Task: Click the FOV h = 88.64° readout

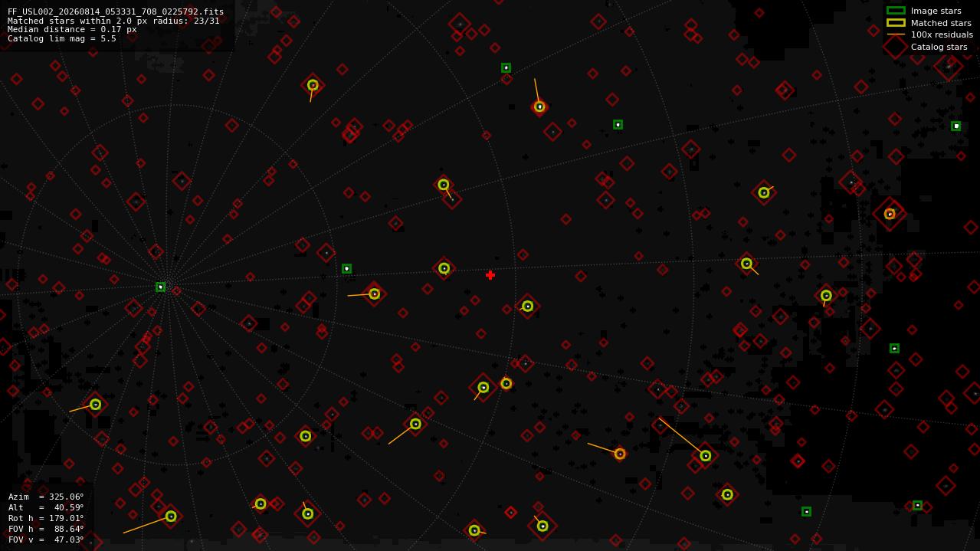Action: pos(46,529)
